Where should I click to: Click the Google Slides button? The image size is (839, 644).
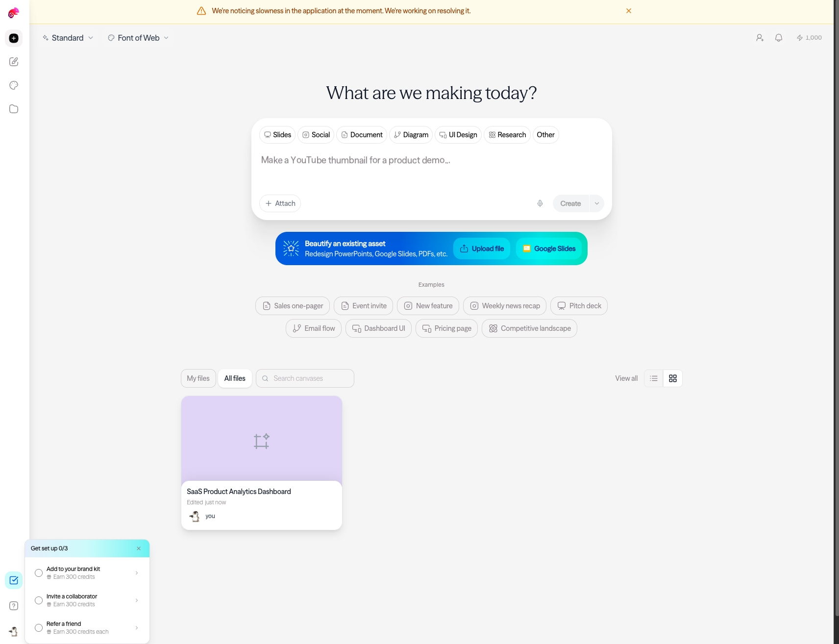tap(549, 248)
